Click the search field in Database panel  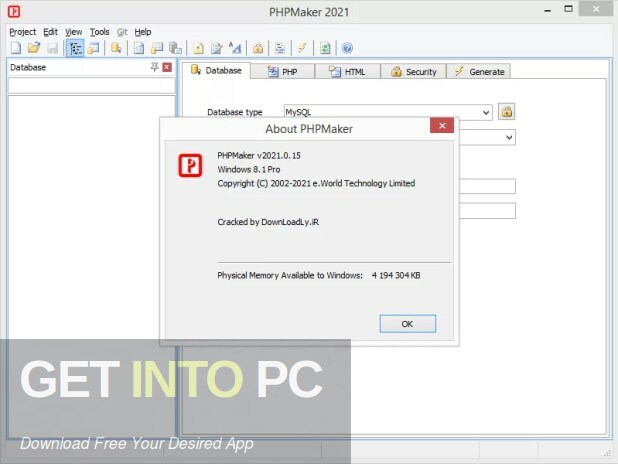tap(91, 86)
